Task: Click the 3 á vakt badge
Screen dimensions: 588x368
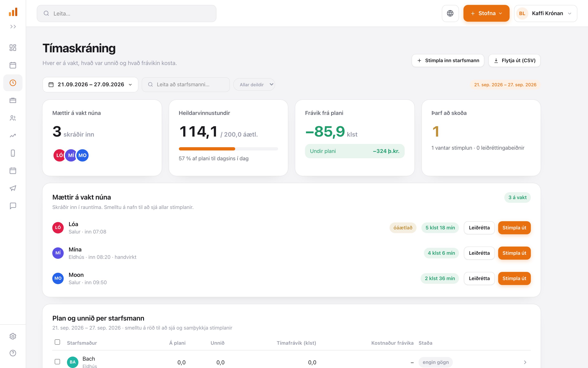Action: pos(517,197)
